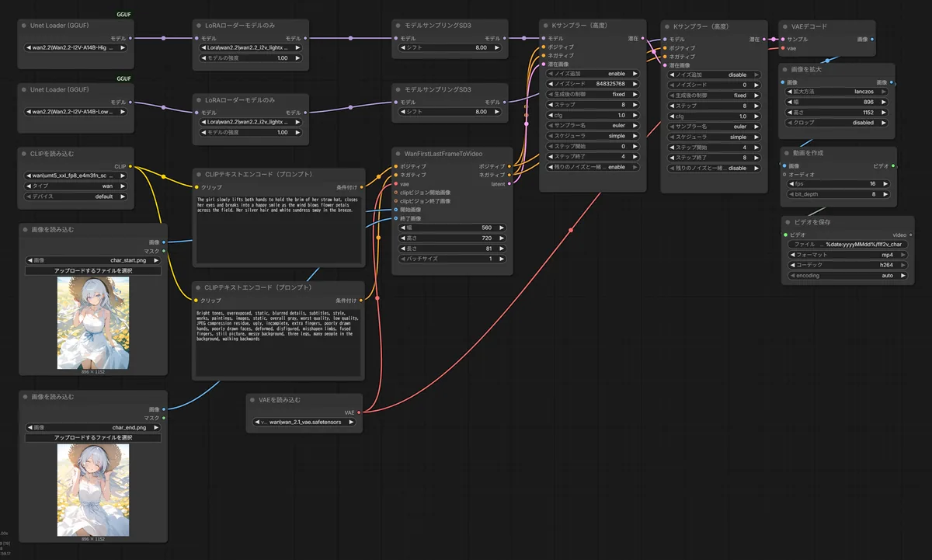
Task: Toggle ノイズ追加 in the KSampler with seed 848325768
Action: pyautogui.click(x=593, y=74)
